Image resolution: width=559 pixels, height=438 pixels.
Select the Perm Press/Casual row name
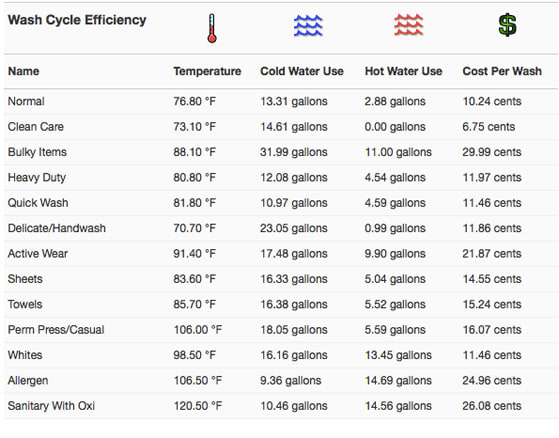pyautogui.click(x=56, y=330)
